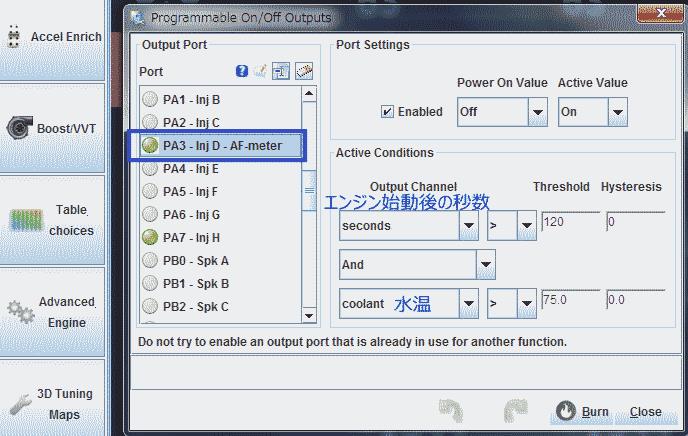Click the blue help icon next to Port

click(x=242, y=71)
